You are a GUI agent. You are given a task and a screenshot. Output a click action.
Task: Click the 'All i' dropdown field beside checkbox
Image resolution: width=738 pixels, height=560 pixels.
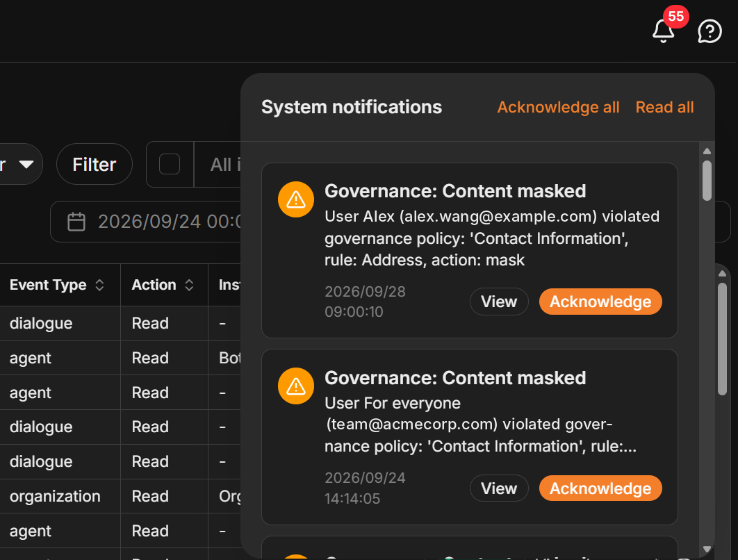218,164
